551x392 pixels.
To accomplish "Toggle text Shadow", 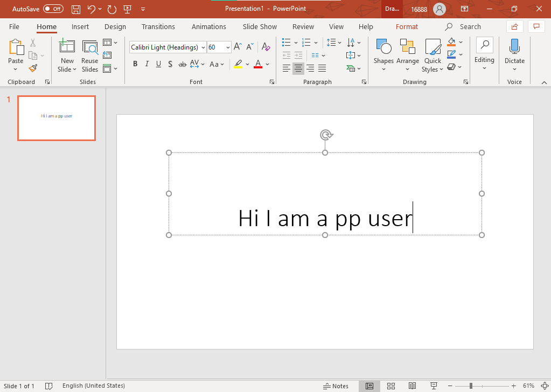I will [170, 64].
